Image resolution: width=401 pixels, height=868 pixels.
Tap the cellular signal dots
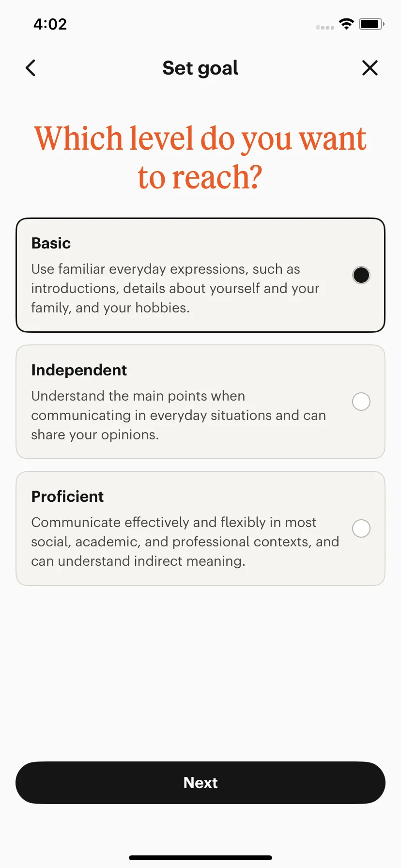(x=325, y=28)
